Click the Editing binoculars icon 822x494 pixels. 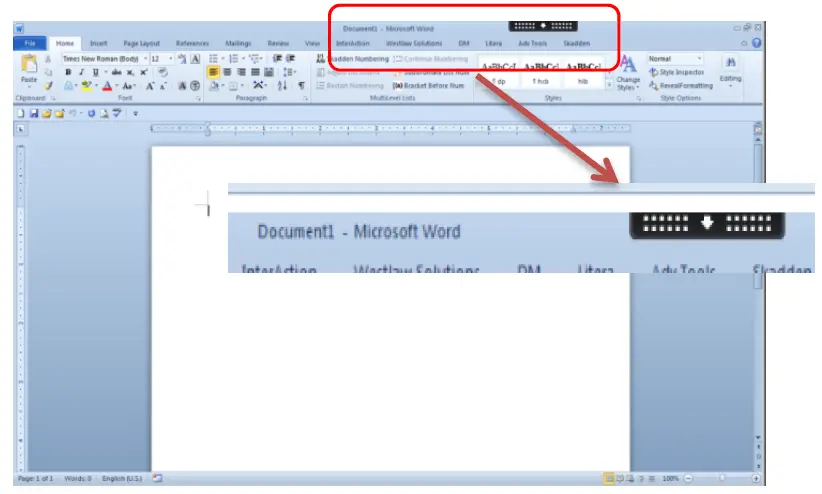pos(730,63)
